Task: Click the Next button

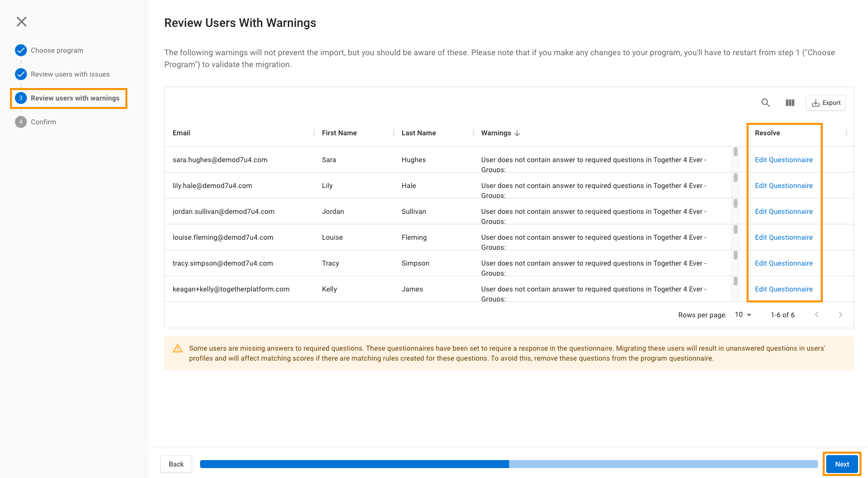Action: tap(842, 464)
